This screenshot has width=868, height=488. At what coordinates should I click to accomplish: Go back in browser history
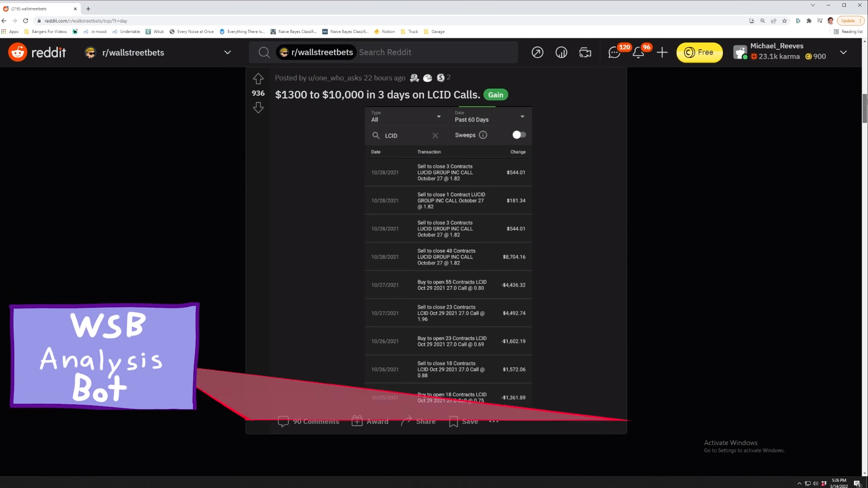pyautogui.click(x=4, y=21)
